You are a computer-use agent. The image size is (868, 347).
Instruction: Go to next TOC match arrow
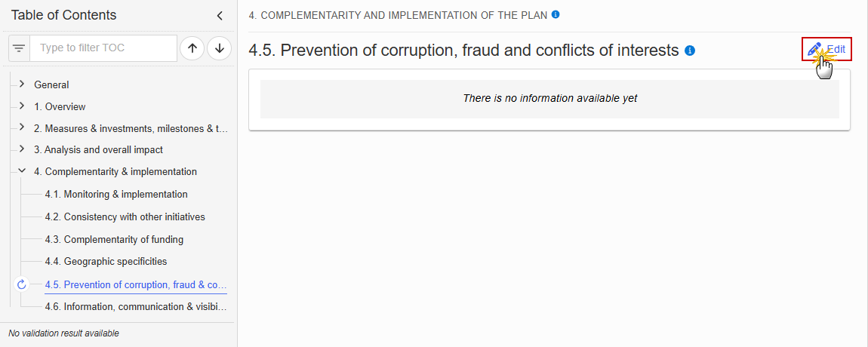click(x=219, y=48)
